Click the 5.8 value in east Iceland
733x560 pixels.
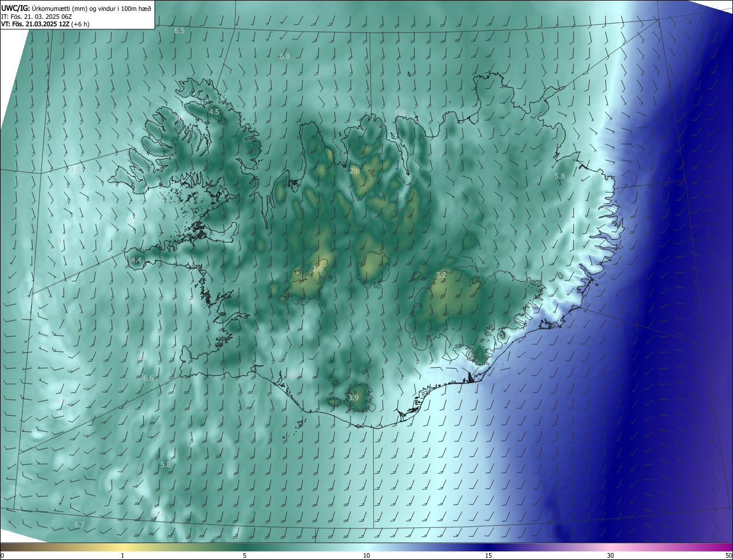point(560,176)
